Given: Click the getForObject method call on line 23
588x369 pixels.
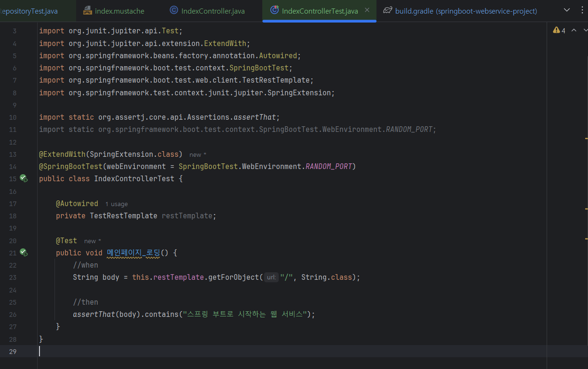Looking at the screenshot, I should coord(234,277).
